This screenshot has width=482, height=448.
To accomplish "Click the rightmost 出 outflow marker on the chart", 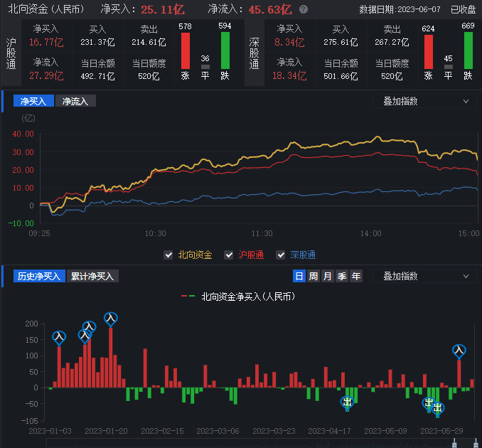I will tap(438, 407).
